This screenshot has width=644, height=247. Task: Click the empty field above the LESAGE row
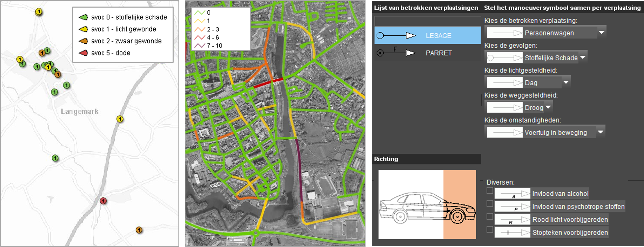coord(427,21)
